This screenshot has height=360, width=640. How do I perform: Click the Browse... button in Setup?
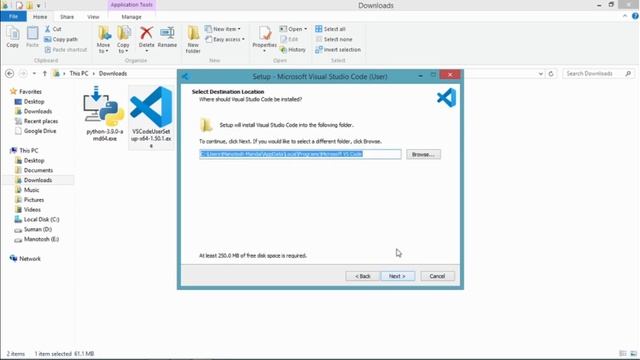pos(423,154)
